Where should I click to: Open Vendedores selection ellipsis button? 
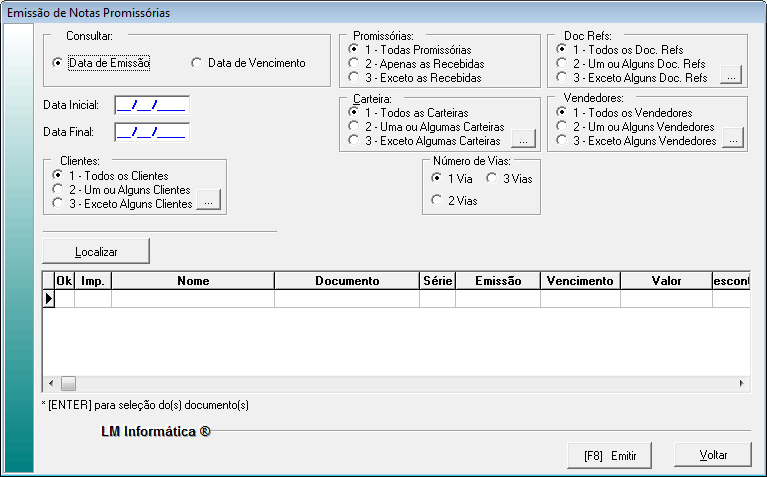733,141
